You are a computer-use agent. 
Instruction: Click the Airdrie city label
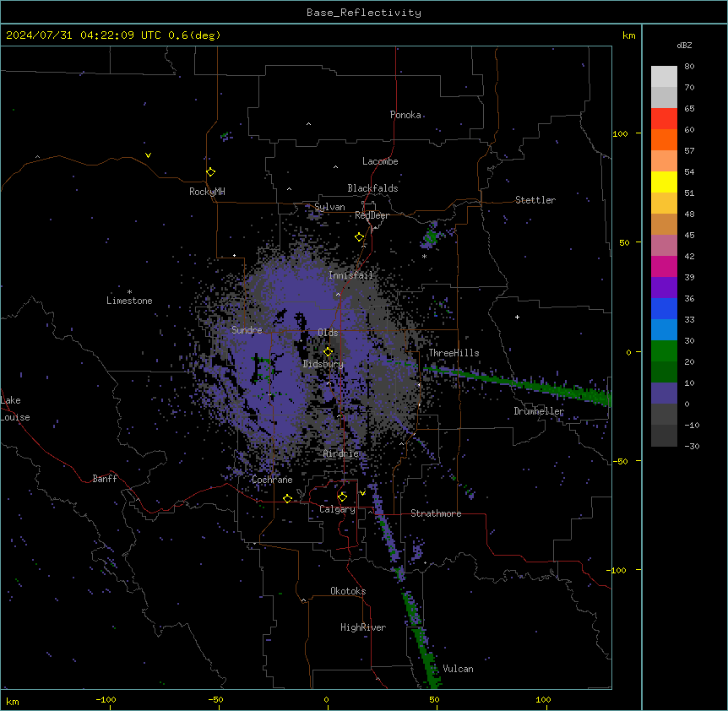point(341,453)
